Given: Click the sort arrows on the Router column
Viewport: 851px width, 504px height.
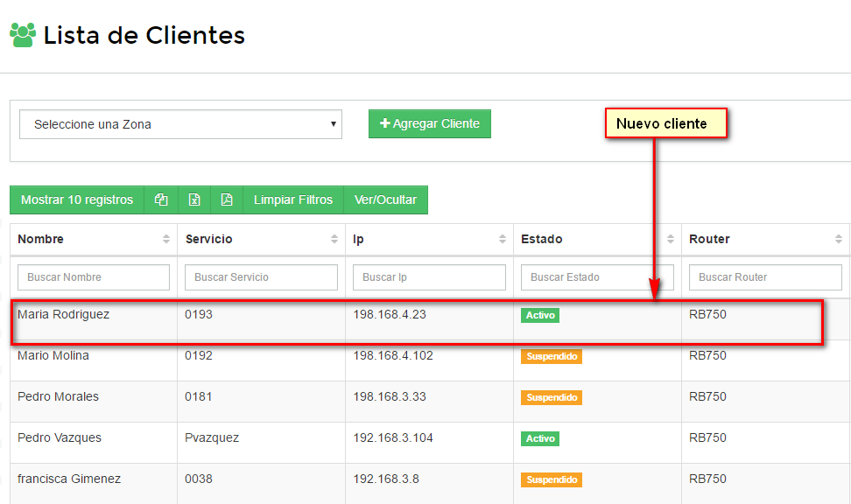Looking at the screenshot, I should point(838,239).
